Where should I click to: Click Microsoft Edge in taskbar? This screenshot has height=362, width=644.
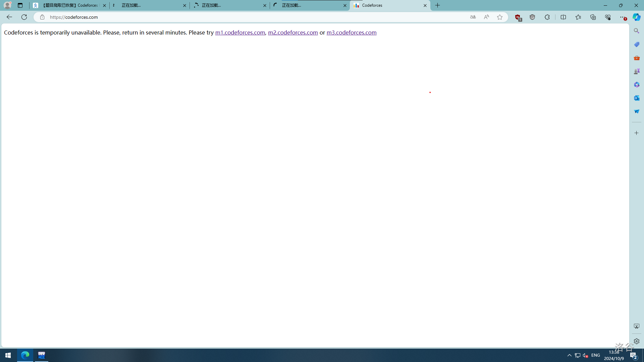coord(25,355)
